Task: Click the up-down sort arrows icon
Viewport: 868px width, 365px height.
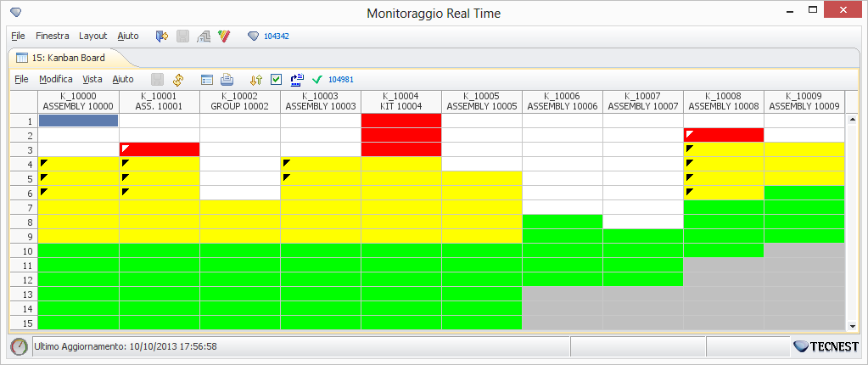Action: pos(255,80)
